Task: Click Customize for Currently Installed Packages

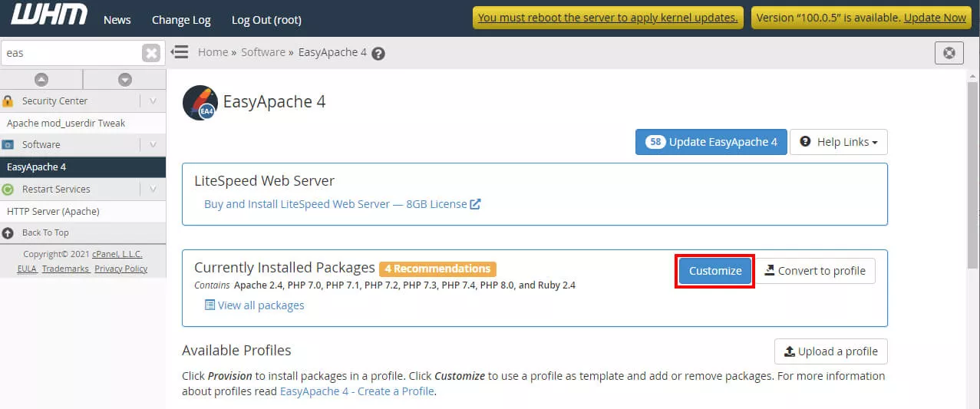Action: (715, 271)
